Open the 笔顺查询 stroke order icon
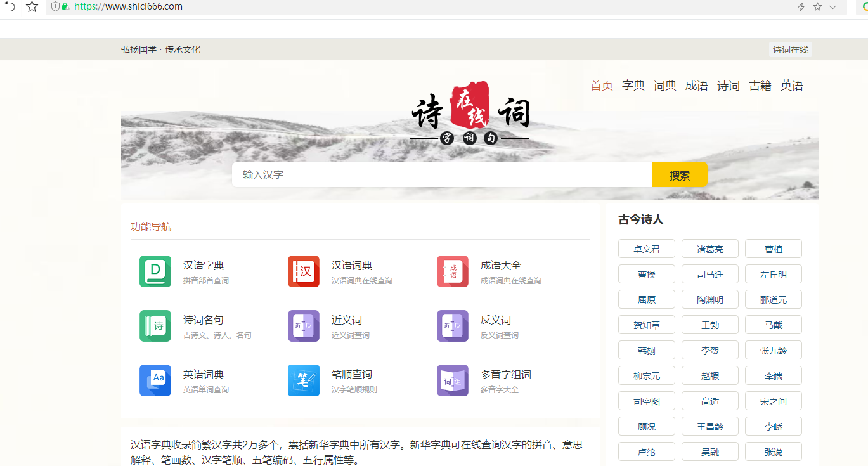 tap(304, 380)
